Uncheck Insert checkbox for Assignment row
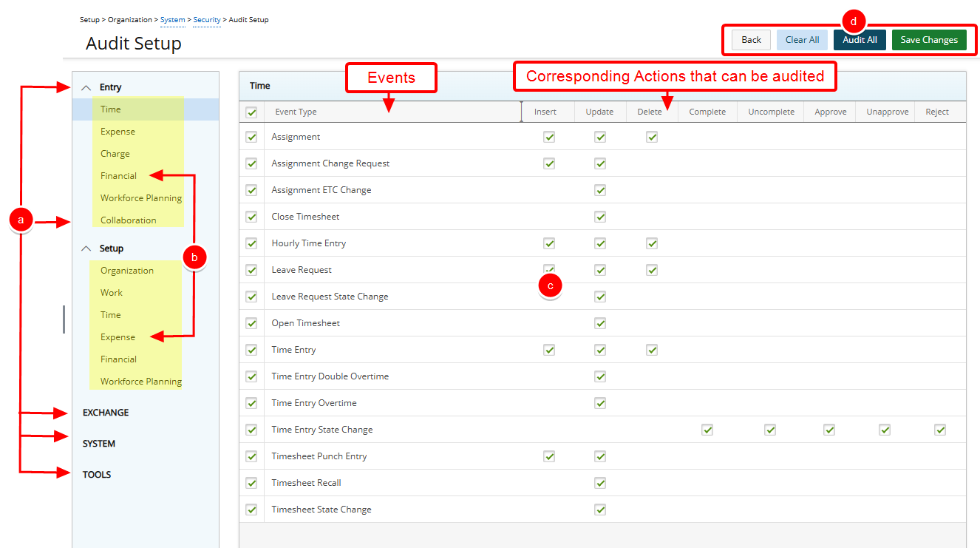 (549, 137)
